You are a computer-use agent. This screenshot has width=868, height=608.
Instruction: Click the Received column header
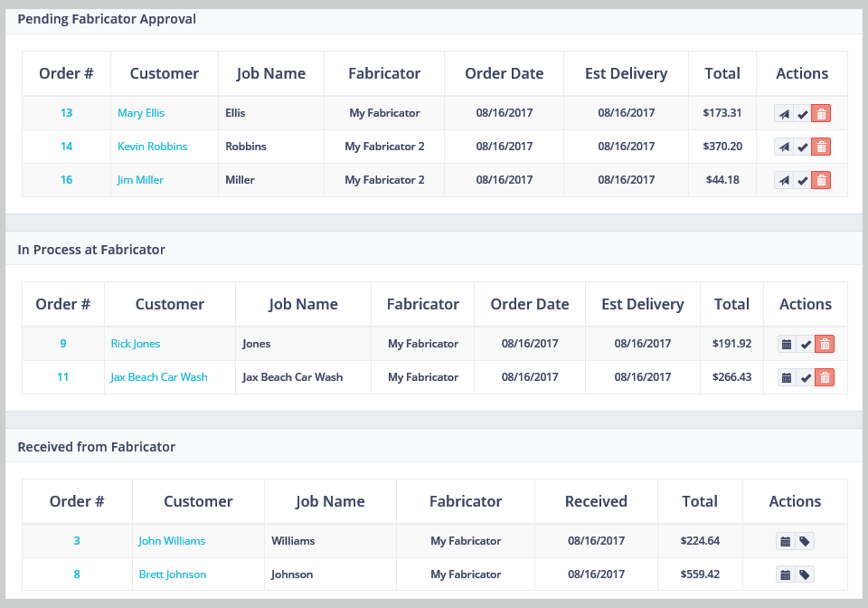(596, 501)
